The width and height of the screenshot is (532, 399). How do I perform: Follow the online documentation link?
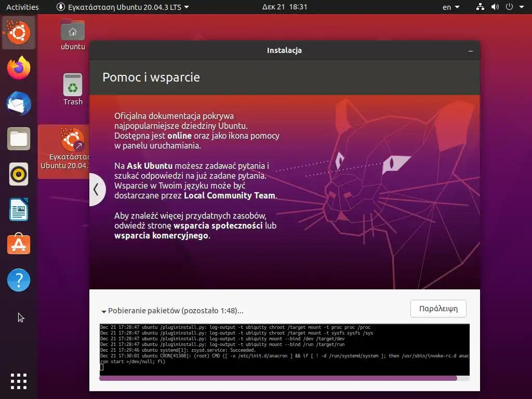point(179,136)
